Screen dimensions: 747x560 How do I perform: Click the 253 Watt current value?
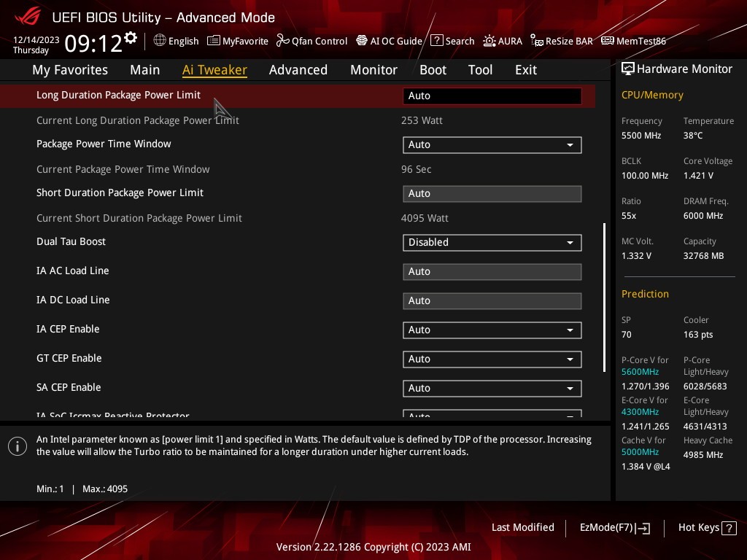pyautogui.click(x=422, y=120)
